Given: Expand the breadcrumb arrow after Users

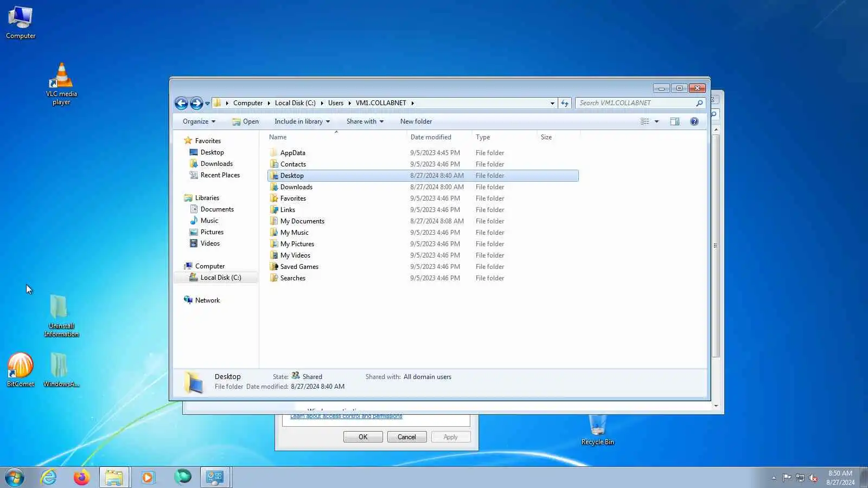Looking at the screenshot, I should point(349,103).
